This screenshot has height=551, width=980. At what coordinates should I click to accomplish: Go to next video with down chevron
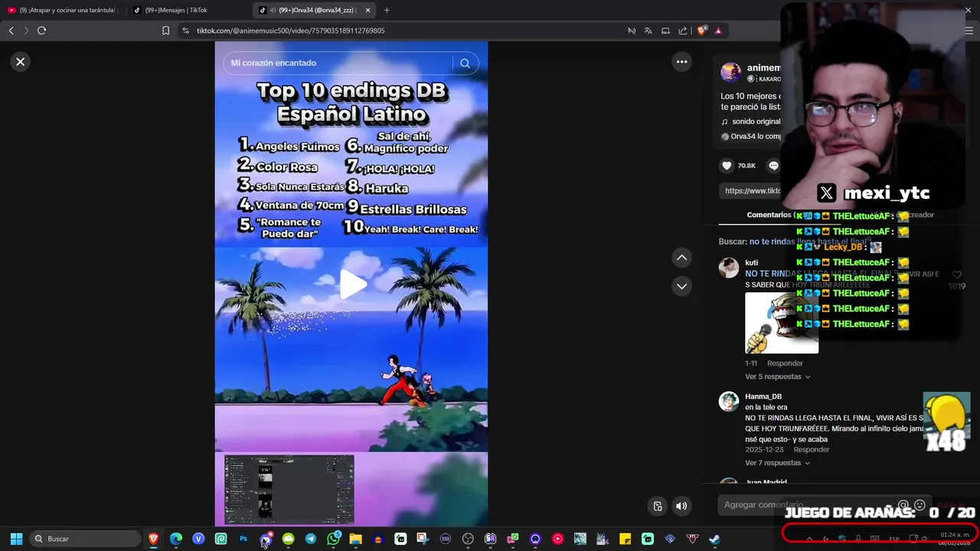681,286
